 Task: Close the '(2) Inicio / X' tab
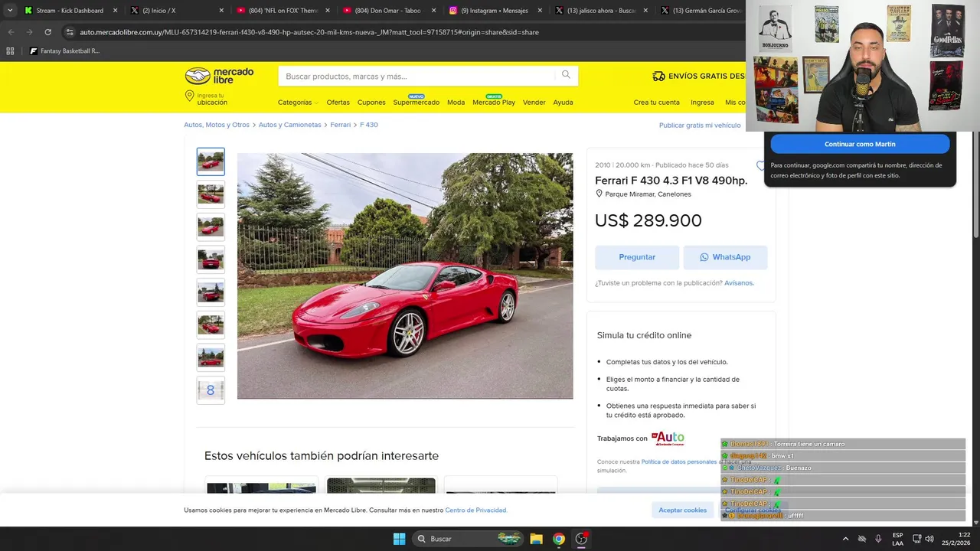[x=221, y=11]
